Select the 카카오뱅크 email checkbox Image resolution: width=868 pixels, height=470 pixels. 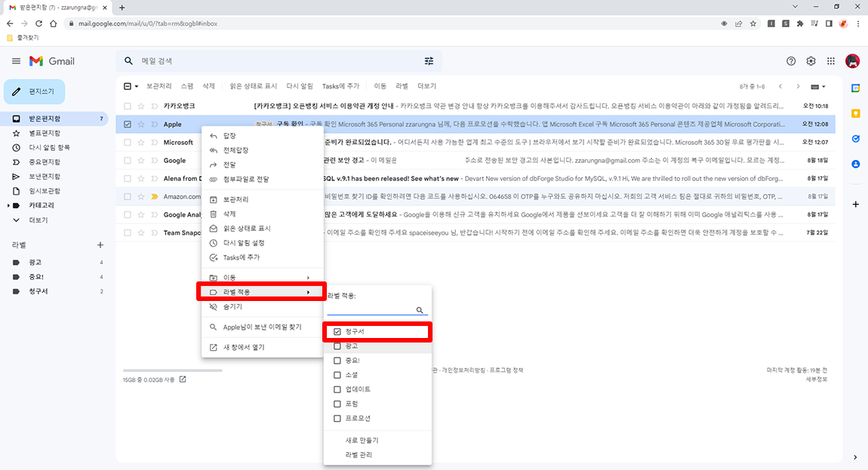click(x=128, y=106)
